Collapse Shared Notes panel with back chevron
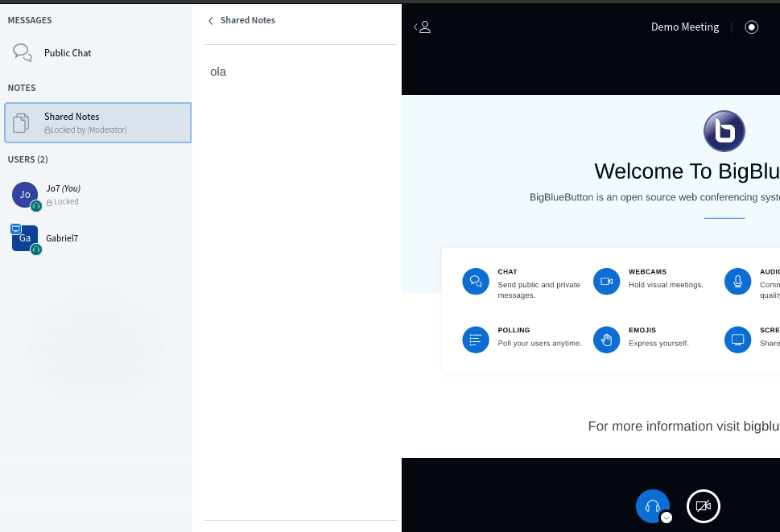This screenshot has width=780, height=532. (x=211, y=20)
